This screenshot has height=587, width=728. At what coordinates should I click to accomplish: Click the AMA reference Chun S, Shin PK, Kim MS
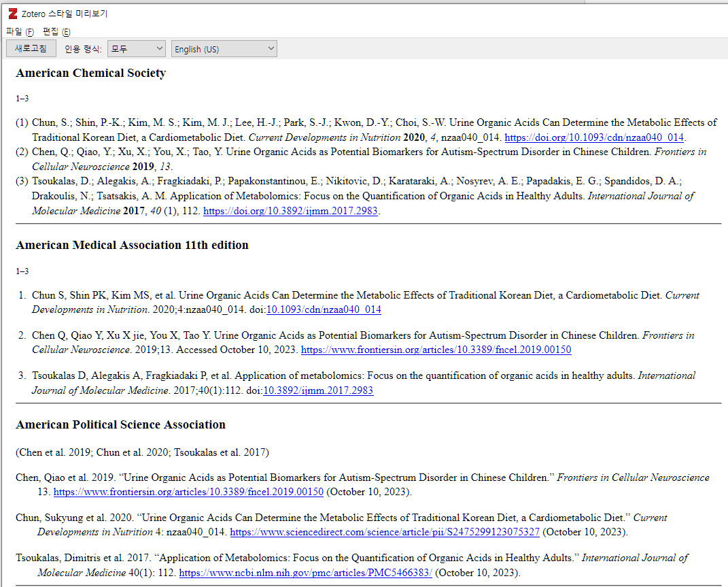coord(359,302)
